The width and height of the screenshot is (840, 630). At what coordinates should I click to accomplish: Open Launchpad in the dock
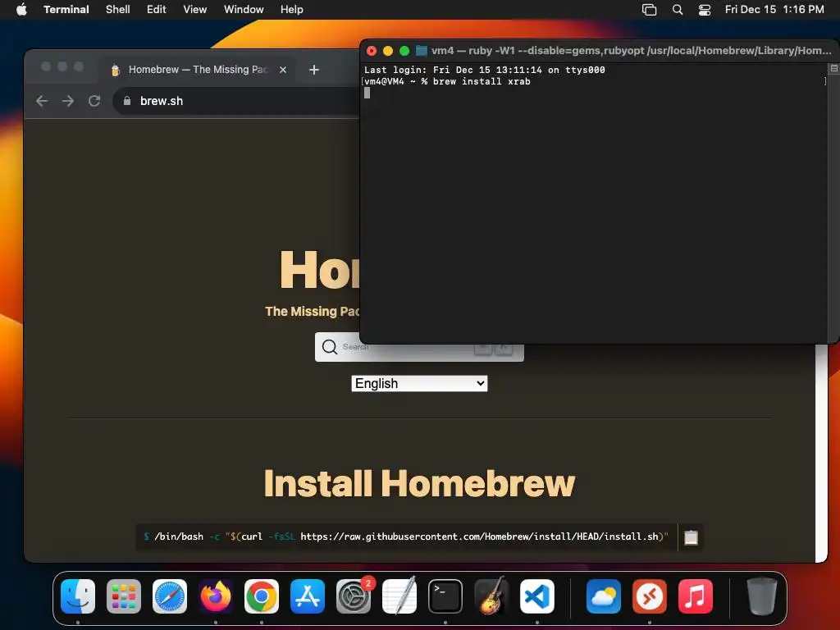click(x=124, y=596)
